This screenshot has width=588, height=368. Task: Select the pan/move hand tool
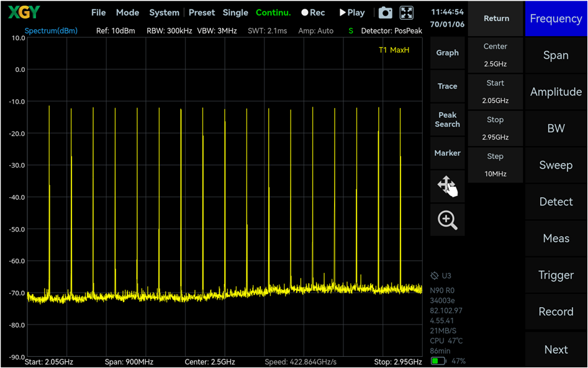pyautogui.click(x=448, y=186)
